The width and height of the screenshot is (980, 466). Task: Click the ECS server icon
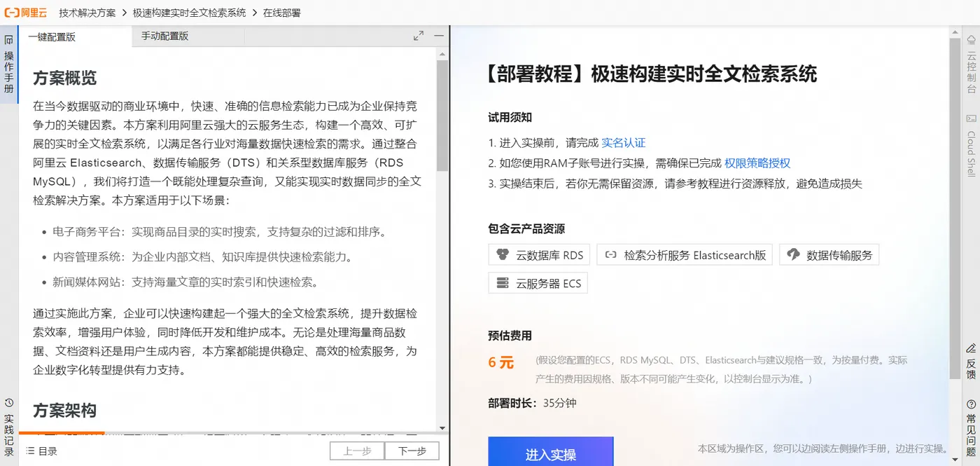coord(503,283)
